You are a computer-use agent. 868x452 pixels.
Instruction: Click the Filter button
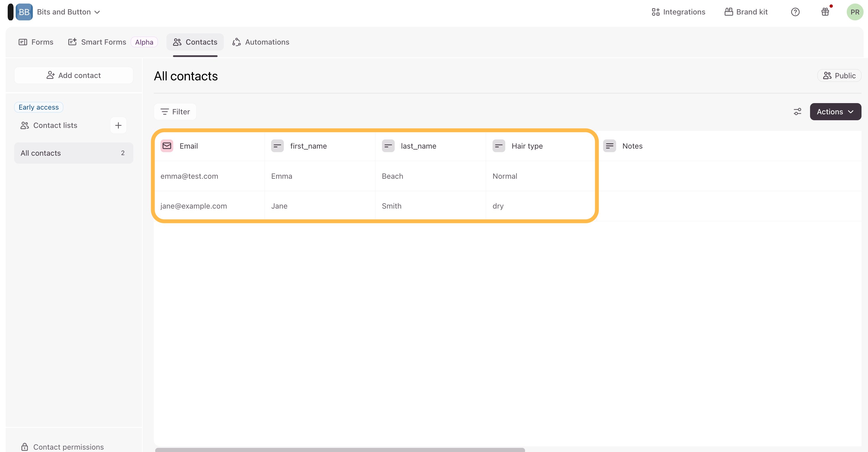(x=175, y=111)
